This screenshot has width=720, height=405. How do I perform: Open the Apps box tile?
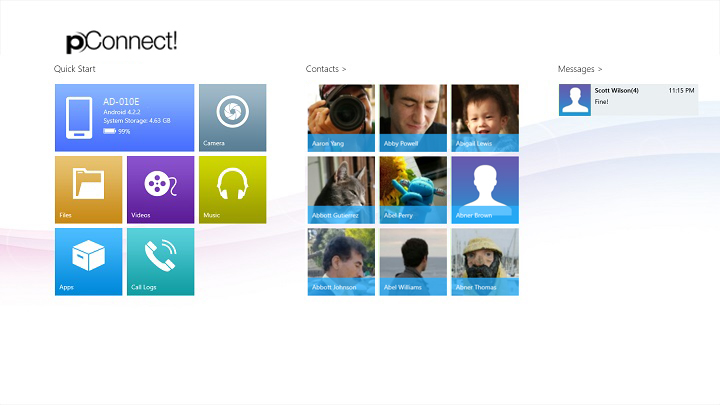89,262
